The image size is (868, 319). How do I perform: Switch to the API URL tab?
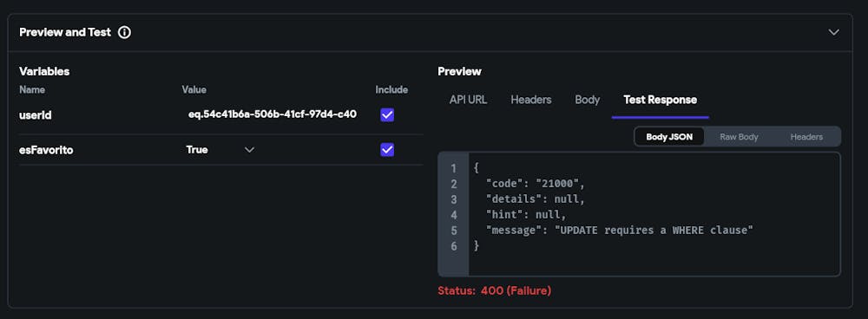pos(469,100)
